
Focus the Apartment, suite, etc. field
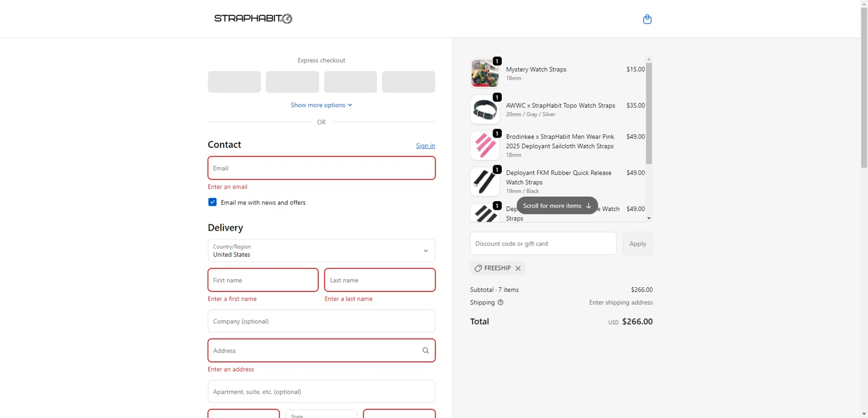[x=321, y=391]
